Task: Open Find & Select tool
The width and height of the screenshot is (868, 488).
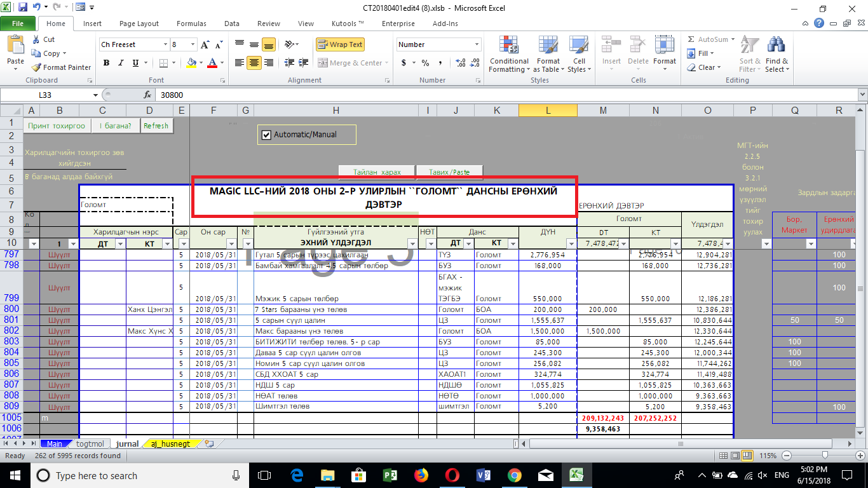Action: 776,55
